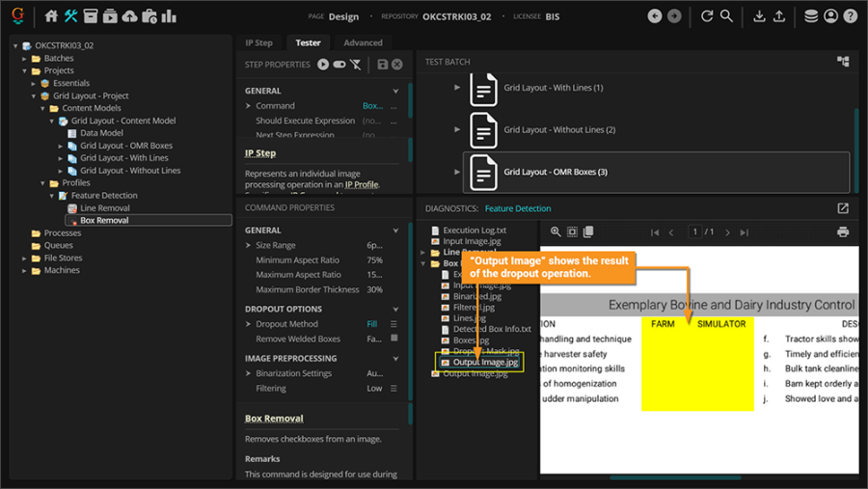Toggle the switch in Step Properties toolbar

[339, 65]
